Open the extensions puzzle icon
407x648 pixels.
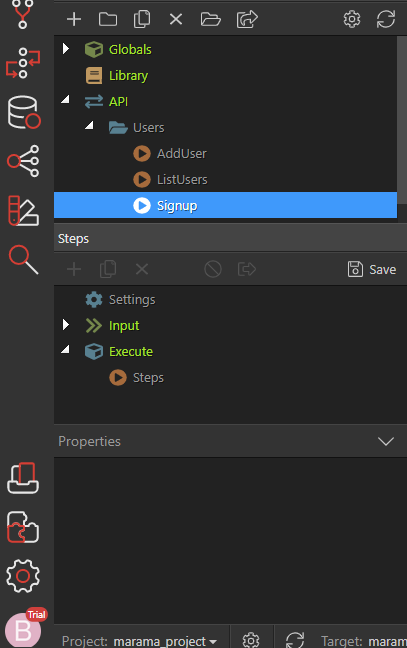(23, 527)
